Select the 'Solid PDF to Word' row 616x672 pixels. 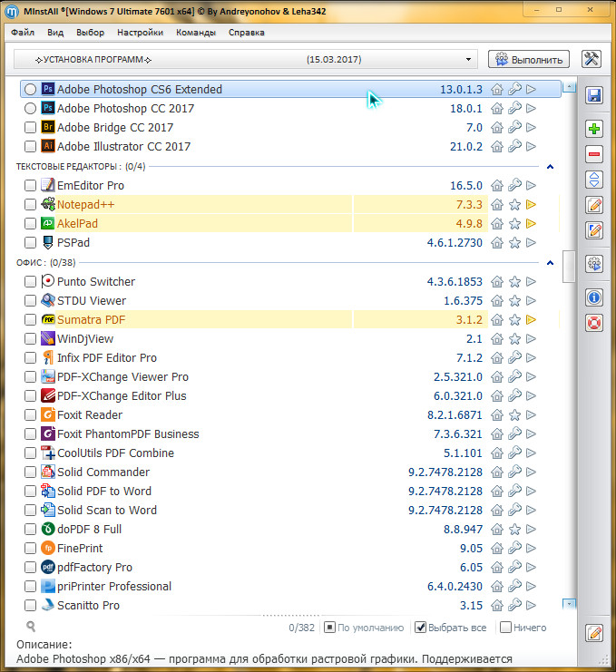click(x=290, y=492)
